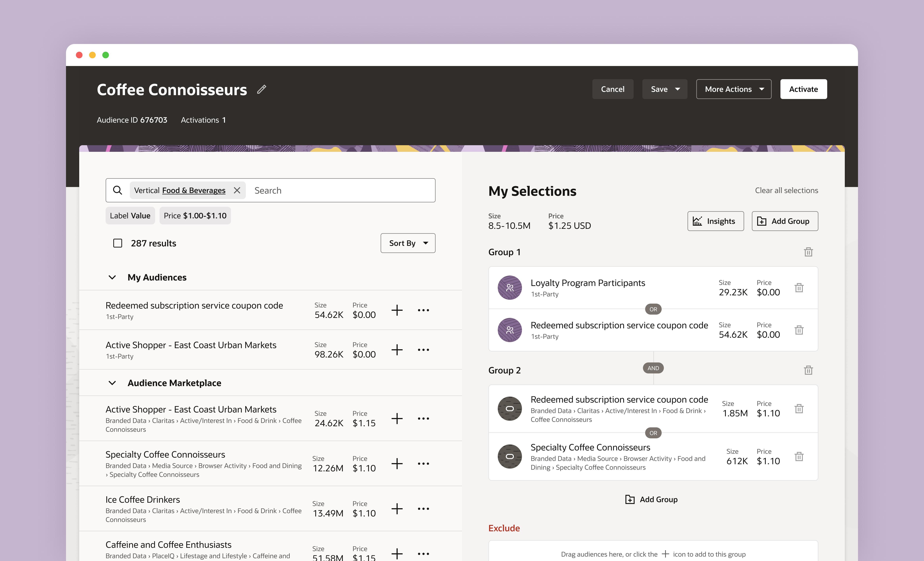
Task: Click Clear all selections link
Action: tap(786, 190)
